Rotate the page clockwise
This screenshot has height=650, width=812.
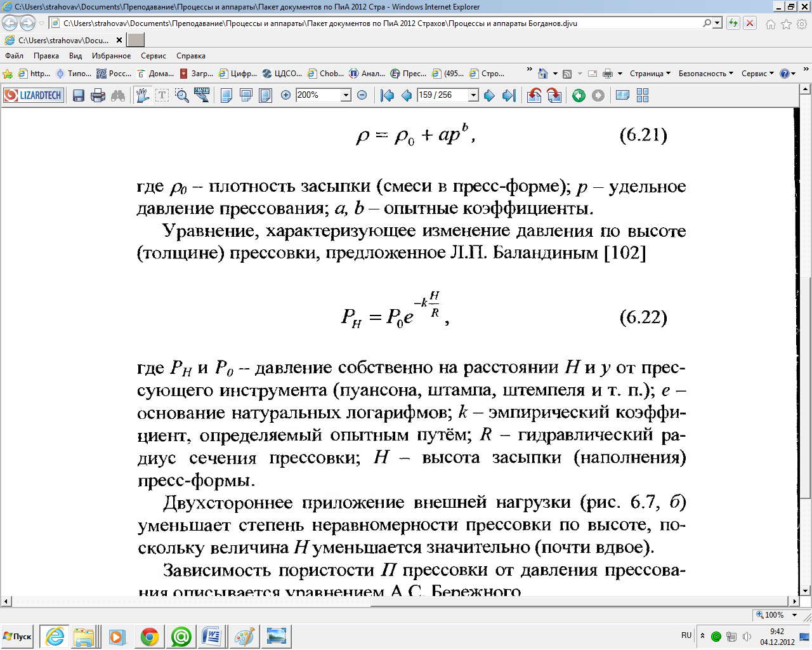[554, 95]
